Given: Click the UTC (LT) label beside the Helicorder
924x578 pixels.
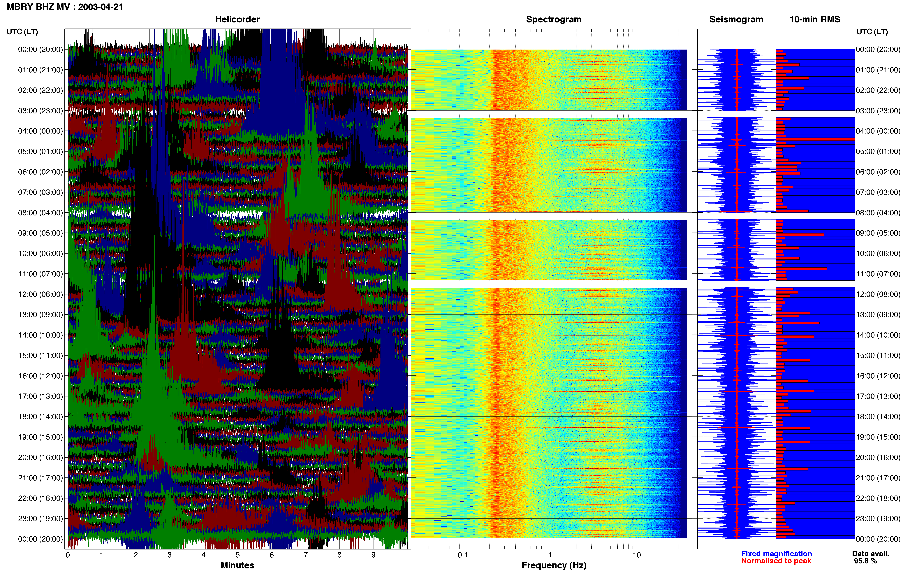Looking at the screenshot, I should [x=22, y=32].
